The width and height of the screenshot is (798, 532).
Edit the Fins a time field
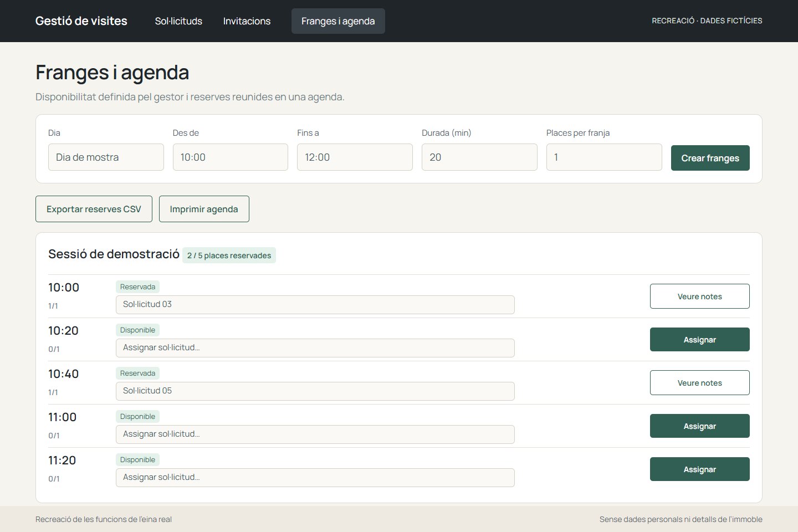pos(355,157)
